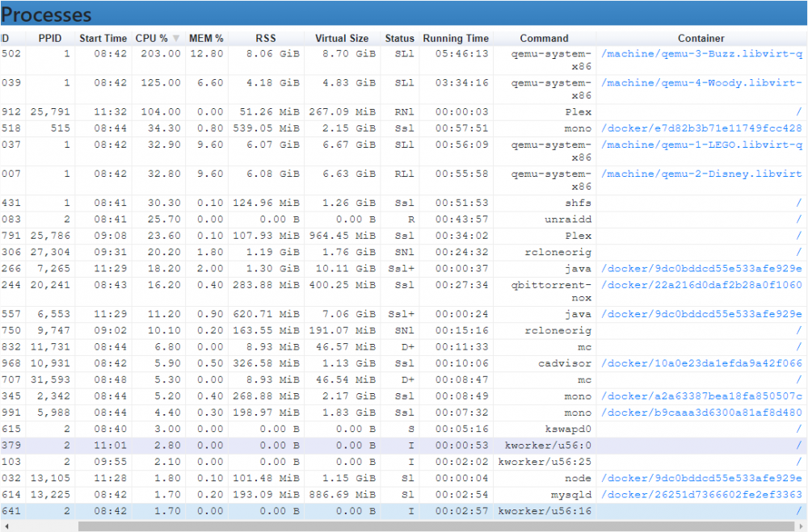Open docker container 26251d7366602fe2ef3363 link
The image size is (808, 532).
click(x=702, y=494)
